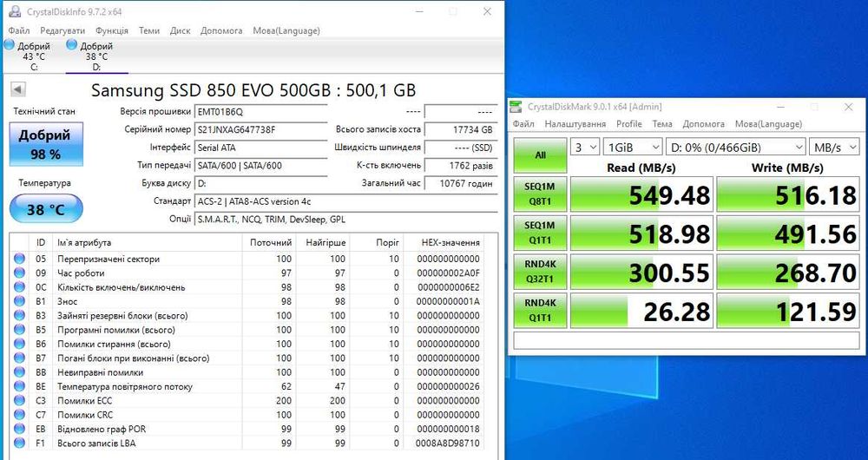Click status orb for D: drive

(71, 45)
